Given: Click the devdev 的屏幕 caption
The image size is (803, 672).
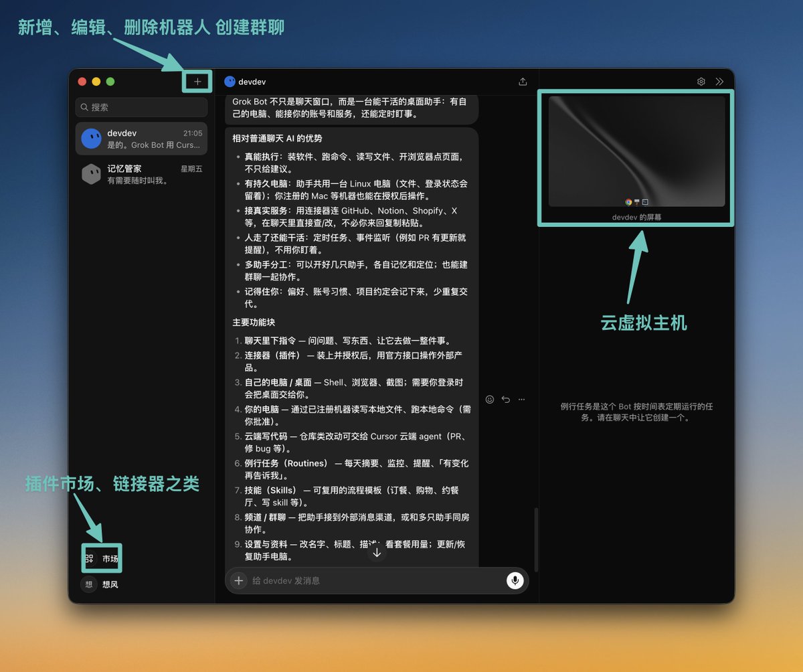Looking at the screenshot, I should [637, 218].
